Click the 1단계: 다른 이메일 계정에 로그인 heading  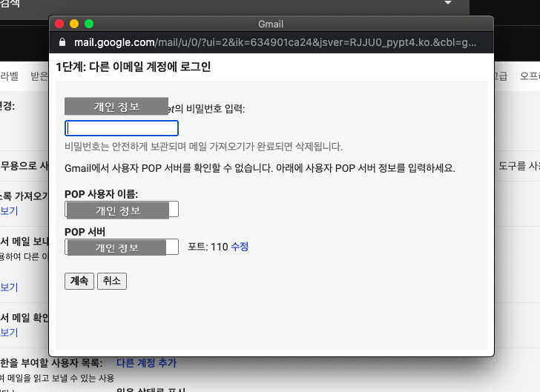click(134, 67)
